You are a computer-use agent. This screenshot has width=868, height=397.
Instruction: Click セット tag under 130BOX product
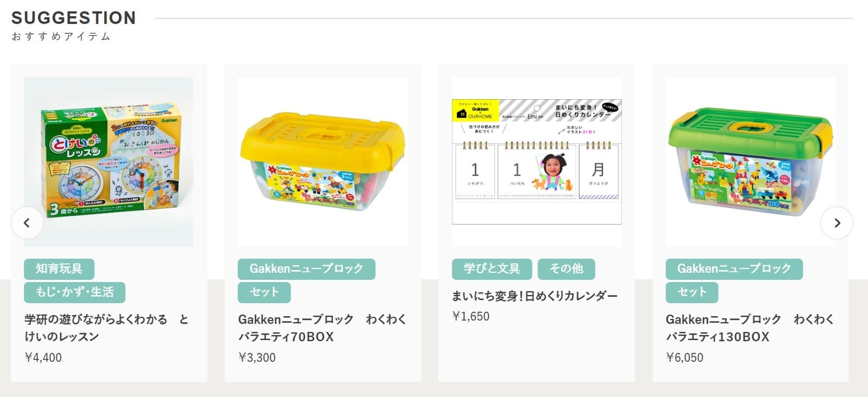[x=692, y=292]
